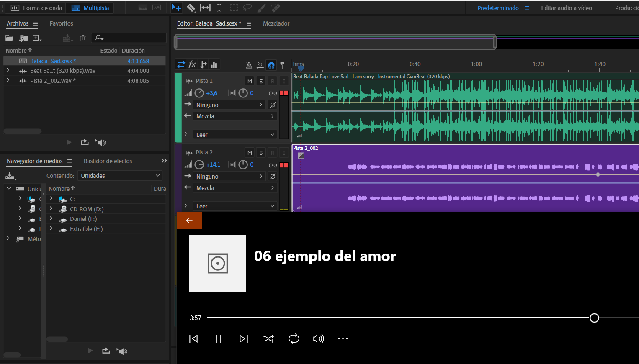Open the spectral pitch display

[157, 8]
